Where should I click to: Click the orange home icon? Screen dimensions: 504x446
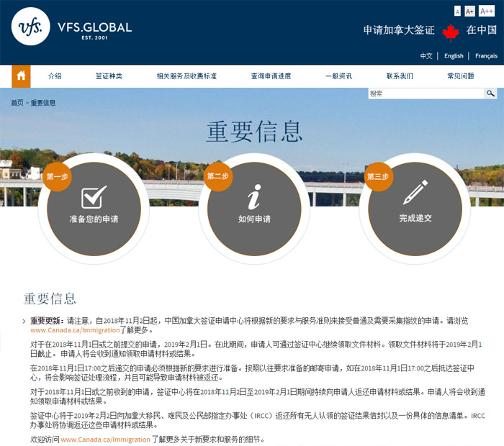pyautogui.click(x=21, y=76)
